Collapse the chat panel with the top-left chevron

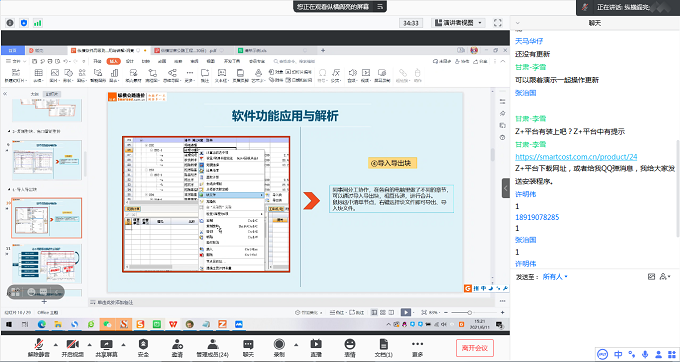click(517, 23)
